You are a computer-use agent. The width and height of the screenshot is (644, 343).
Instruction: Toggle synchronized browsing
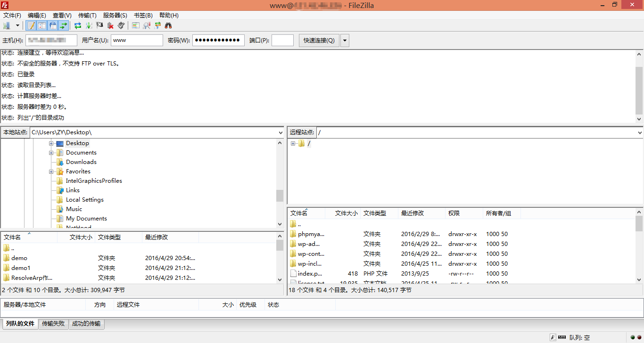click(x=157, y=25)
